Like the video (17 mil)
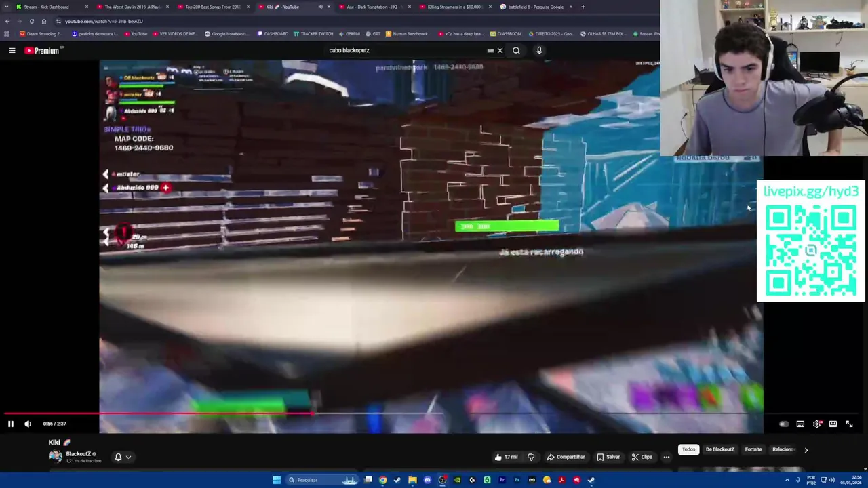Screen dimensions: 868x488 pos(506,457)
